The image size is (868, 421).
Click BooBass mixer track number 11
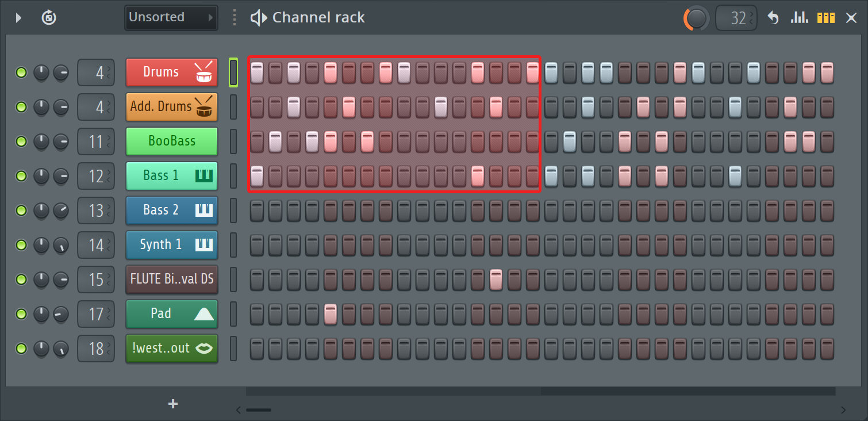coord(97,141)
